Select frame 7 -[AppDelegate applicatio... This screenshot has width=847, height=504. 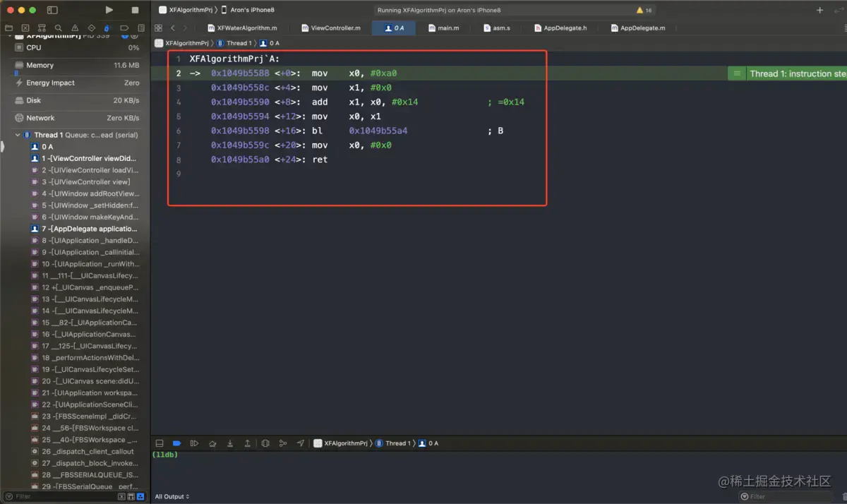85,229
